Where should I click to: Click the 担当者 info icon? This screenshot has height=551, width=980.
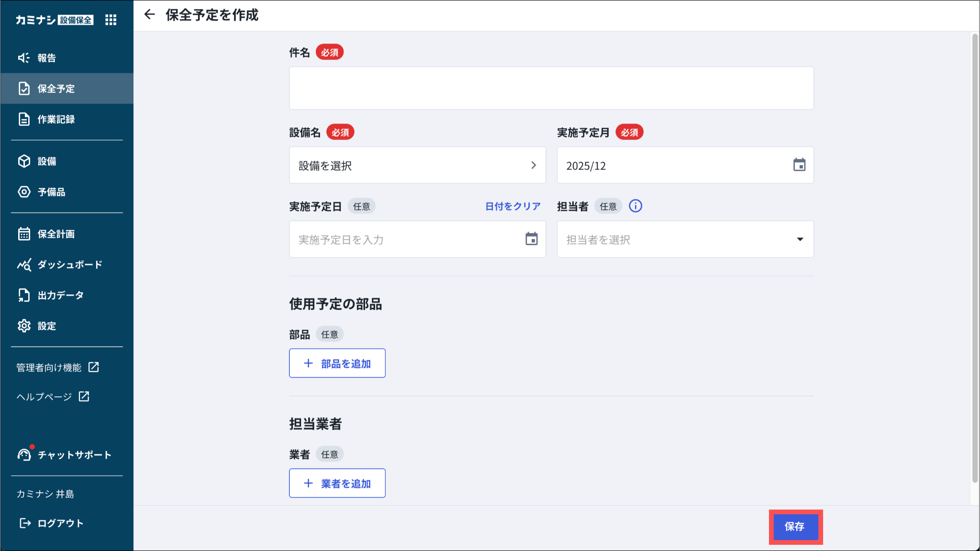click(635, 206)
